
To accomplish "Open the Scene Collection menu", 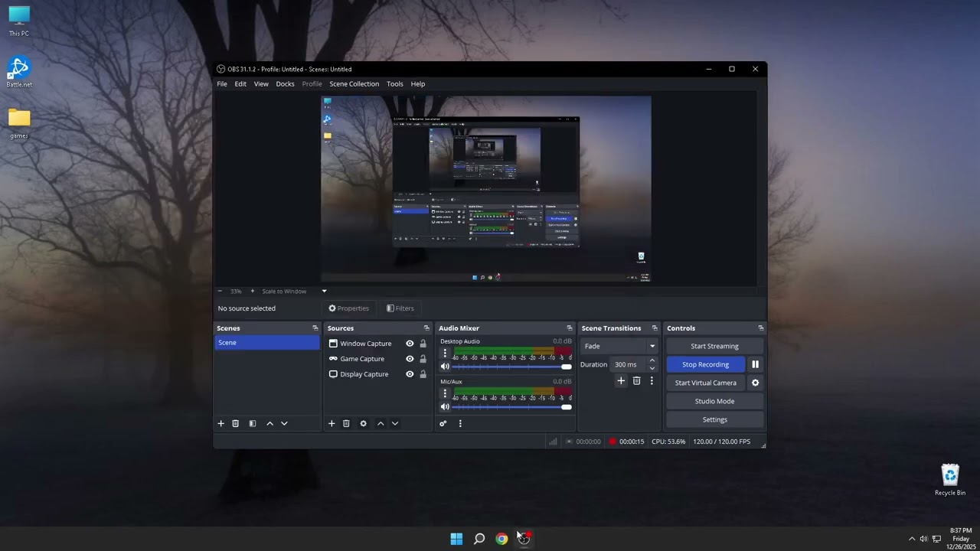I will [354, 84].
